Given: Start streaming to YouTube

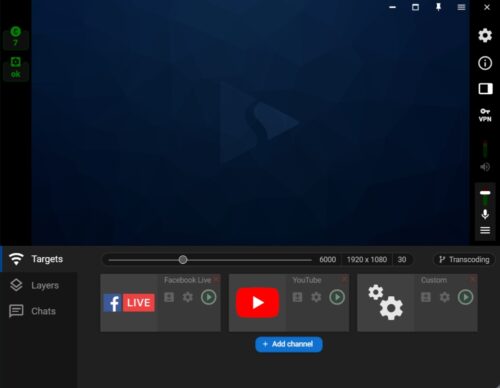Looking at the screenshot, I should [337, 297].
